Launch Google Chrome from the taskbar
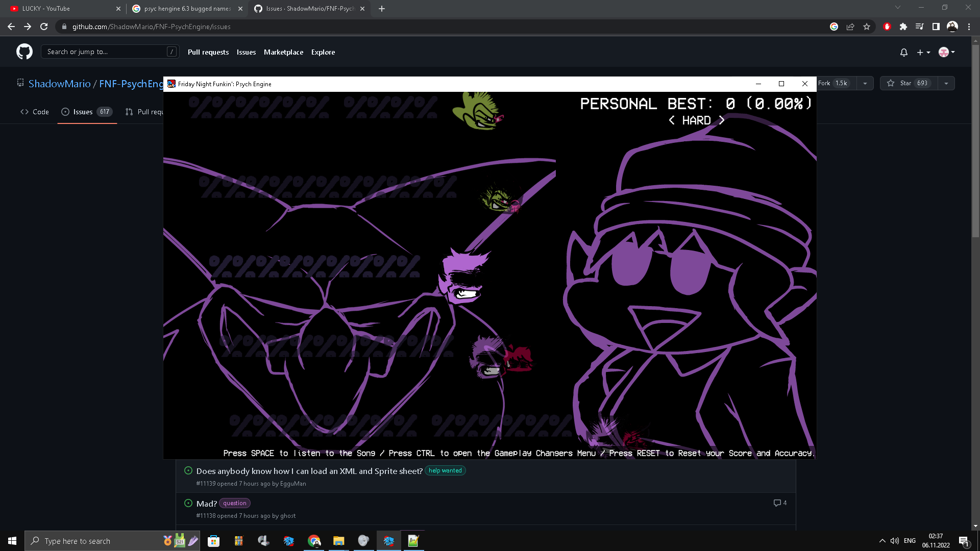This screenshot has width=980, height=551. coord(314,541)
